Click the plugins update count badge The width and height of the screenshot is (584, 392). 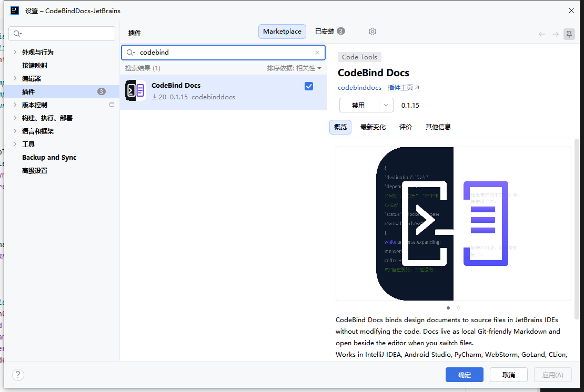point(102,91)
